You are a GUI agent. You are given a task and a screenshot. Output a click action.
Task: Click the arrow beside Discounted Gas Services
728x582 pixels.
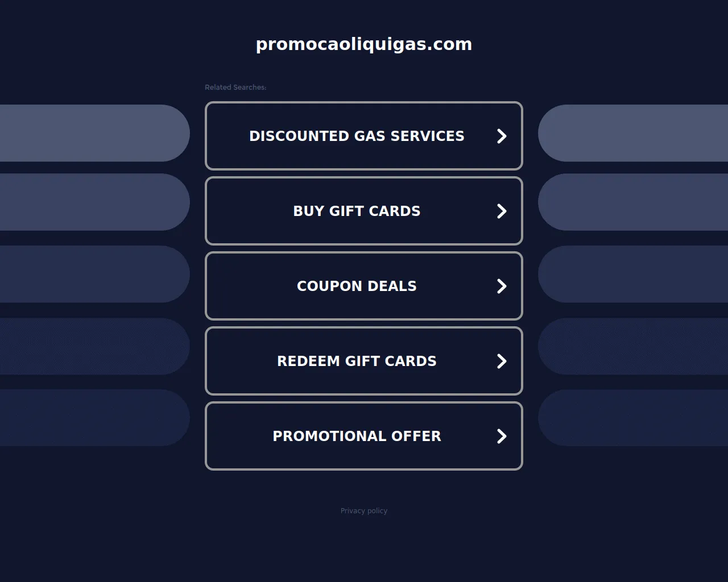(x=501, y=136)
